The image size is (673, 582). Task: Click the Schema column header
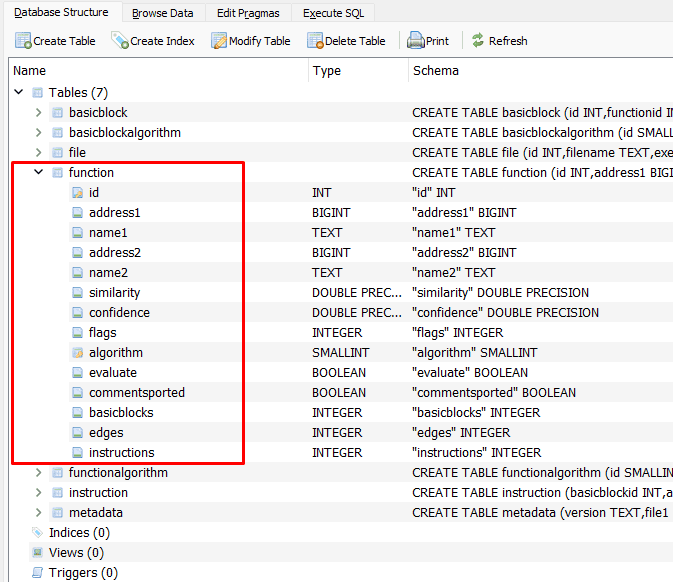pos(541,70)
